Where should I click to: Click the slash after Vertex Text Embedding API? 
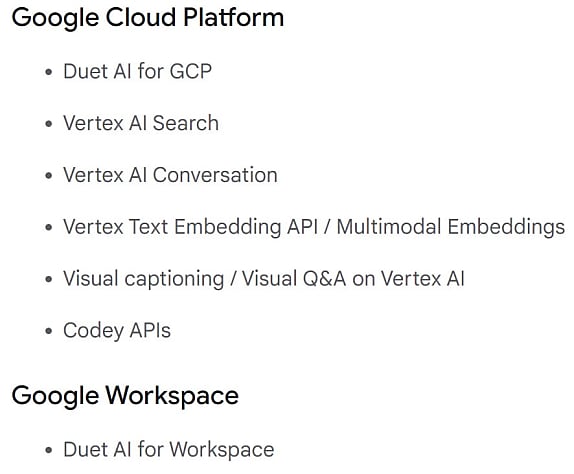click(x=327, y=227)
